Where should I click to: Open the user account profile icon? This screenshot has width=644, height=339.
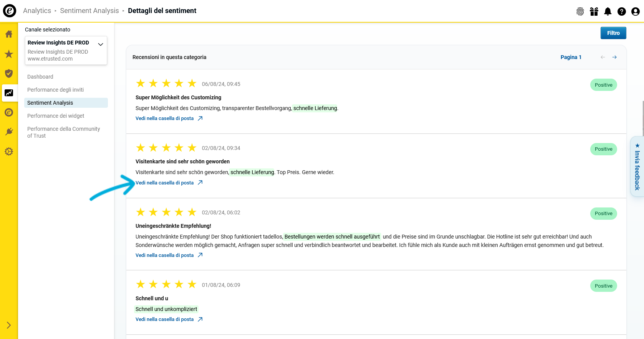pos(636,12)
